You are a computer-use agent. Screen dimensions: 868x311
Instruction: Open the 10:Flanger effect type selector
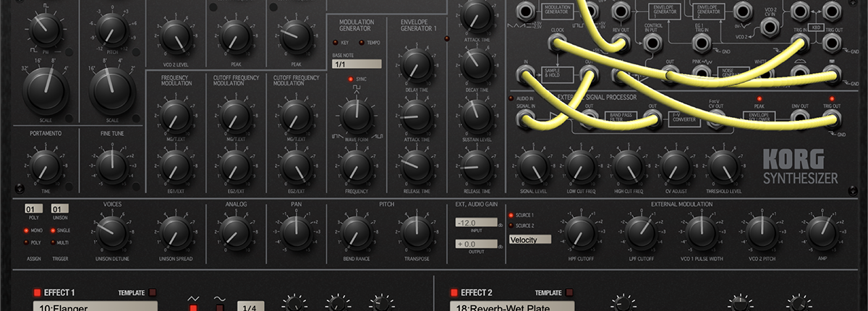[95, 307]
